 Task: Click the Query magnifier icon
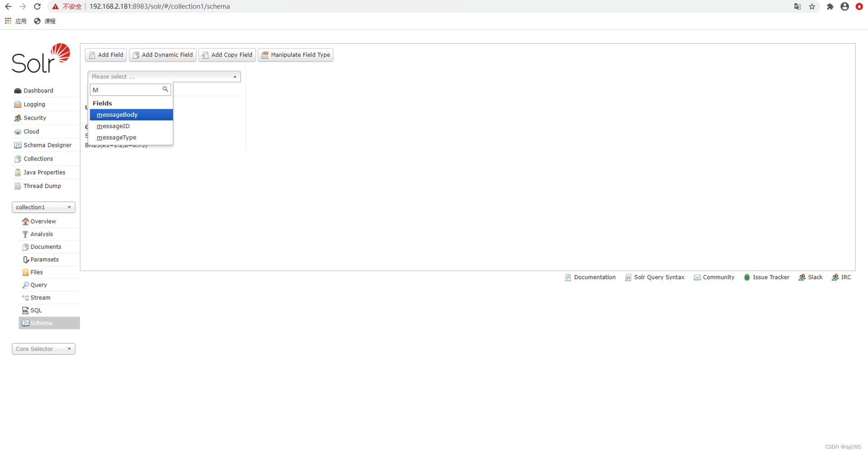25,285
